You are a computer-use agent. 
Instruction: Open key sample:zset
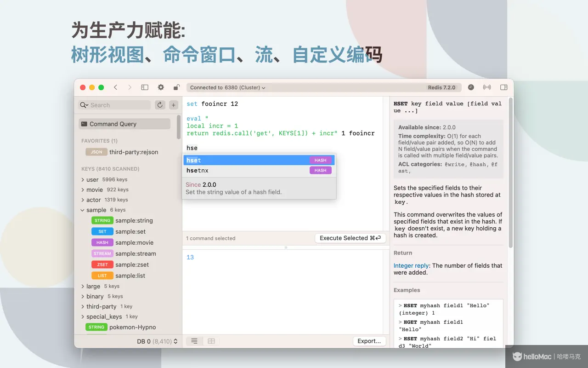point(132,264)
